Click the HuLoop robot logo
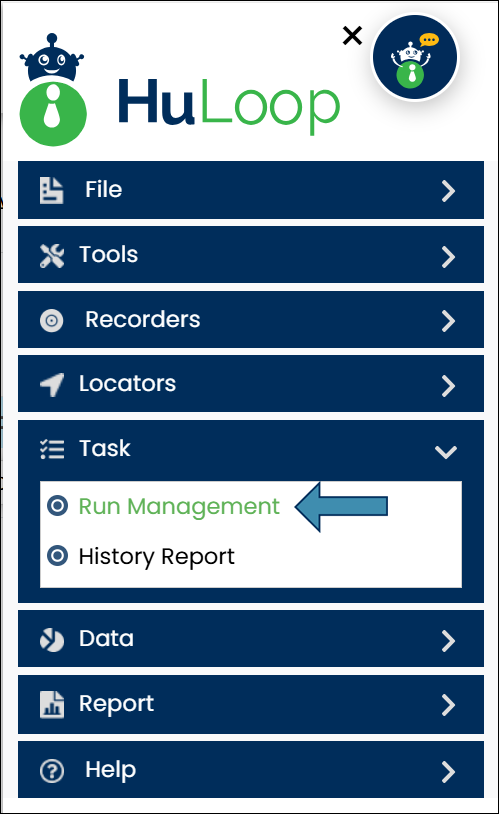This screenshot has height=814, width=499. point(52,90)
